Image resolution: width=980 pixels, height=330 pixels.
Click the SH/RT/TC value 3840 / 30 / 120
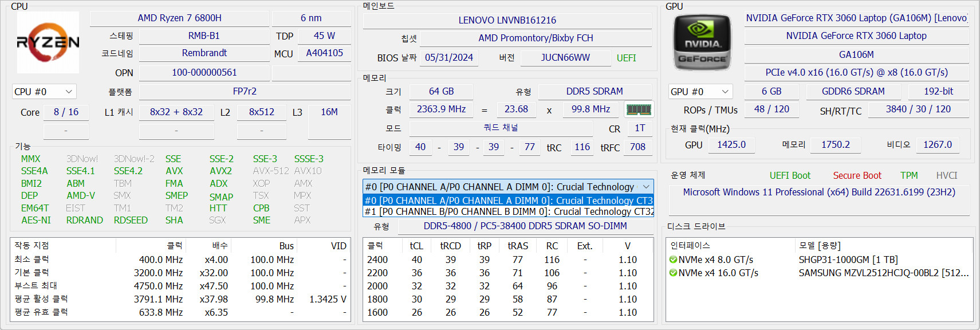918,109
